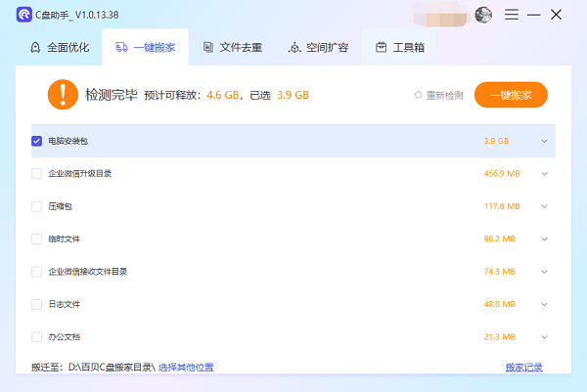Click the user avatar icon
The height and width of the screenshot is (392, 587).
[x=483, y=15]
